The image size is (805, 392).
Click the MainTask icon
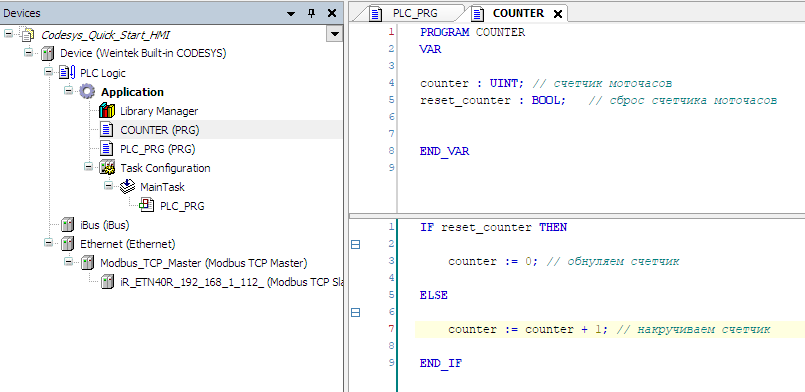127,187
